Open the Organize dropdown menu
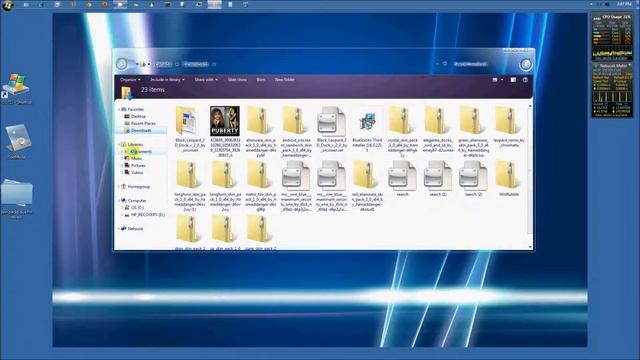 (130, 80)
